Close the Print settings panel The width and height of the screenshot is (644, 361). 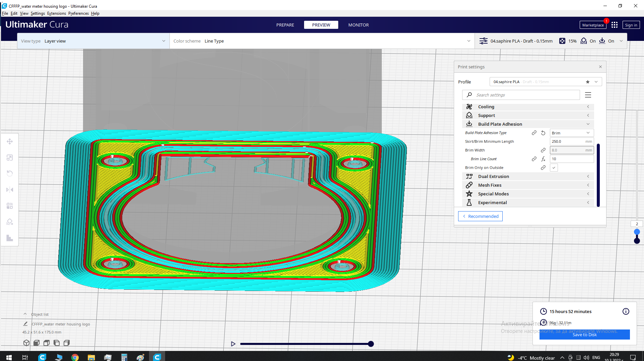pyautogui.click(x=600, y=67)
